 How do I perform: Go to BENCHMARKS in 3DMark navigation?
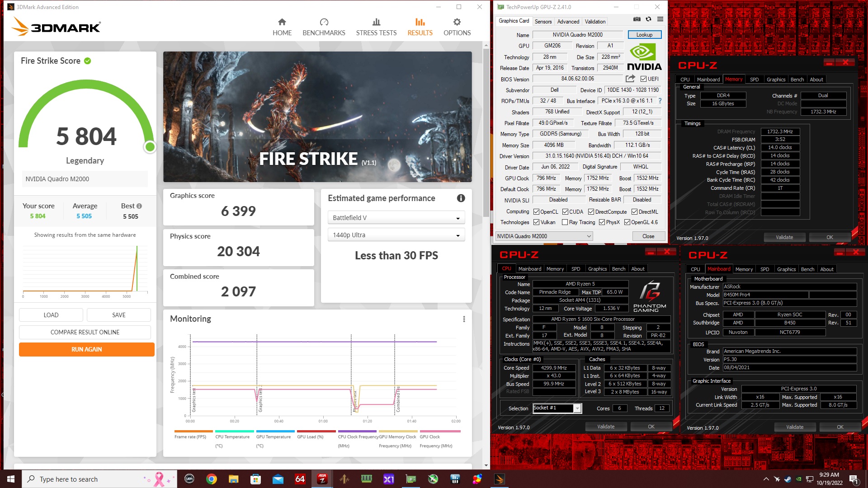click(324, 27)
